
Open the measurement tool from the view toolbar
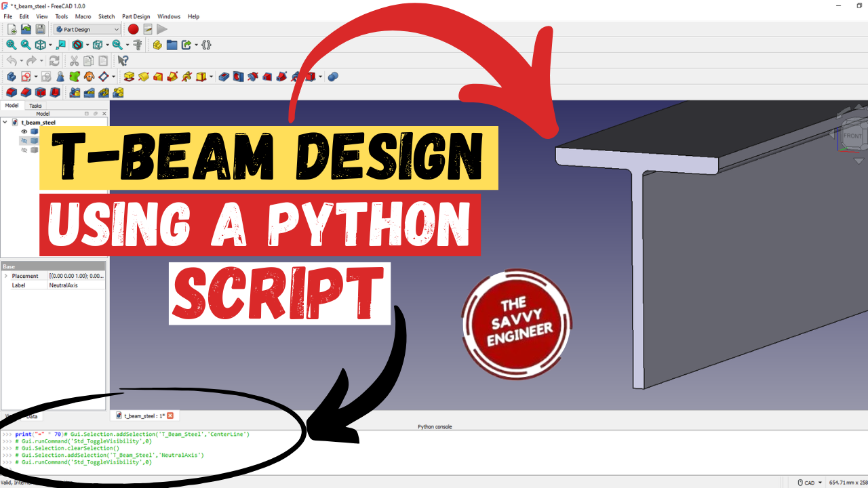point(138,44)
